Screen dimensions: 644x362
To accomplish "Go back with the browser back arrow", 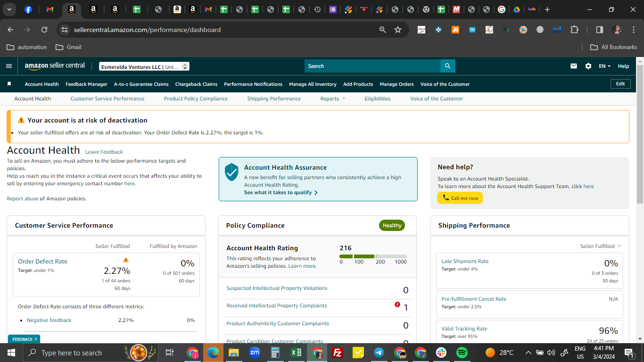I will 10,30.
